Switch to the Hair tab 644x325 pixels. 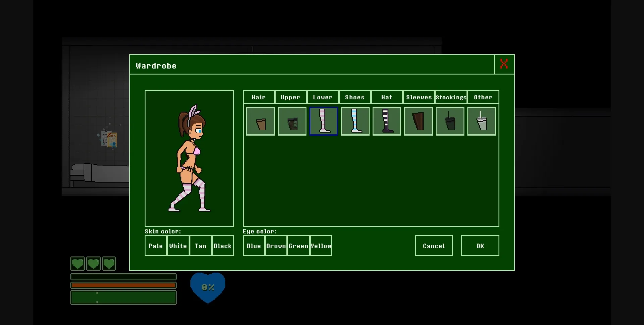pyautogui.click(x=258, y=97)
